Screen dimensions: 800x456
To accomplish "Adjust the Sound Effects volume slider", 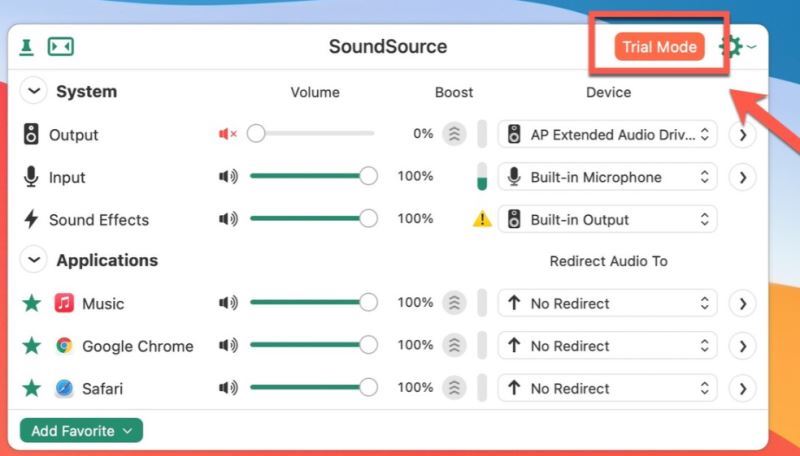I will [313, 219].
